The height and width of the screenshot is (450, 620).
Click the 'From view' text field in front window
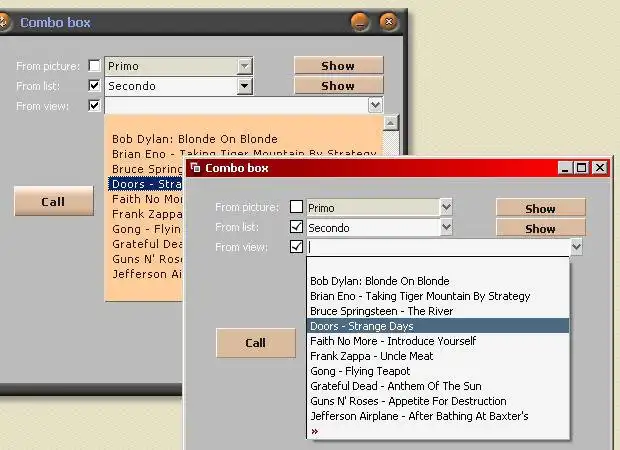438,247
